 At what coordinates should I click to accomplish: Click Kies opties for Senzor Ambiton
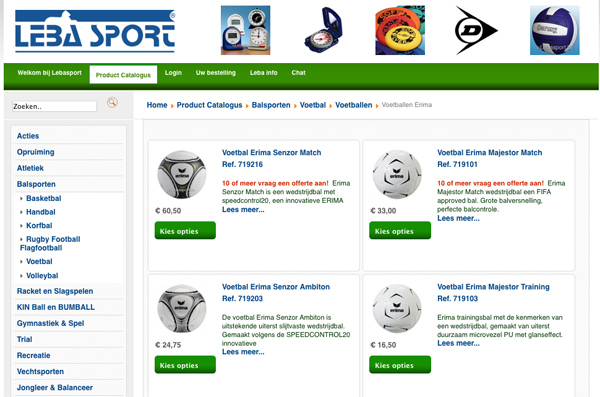pyautogui.click(x=185, y=365)
